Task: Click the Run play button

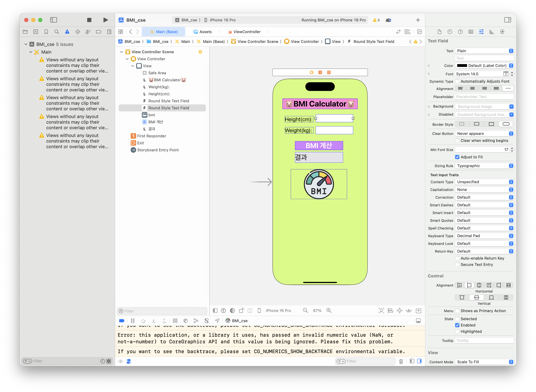Action: pyautogui.click(x=106, y=20)
